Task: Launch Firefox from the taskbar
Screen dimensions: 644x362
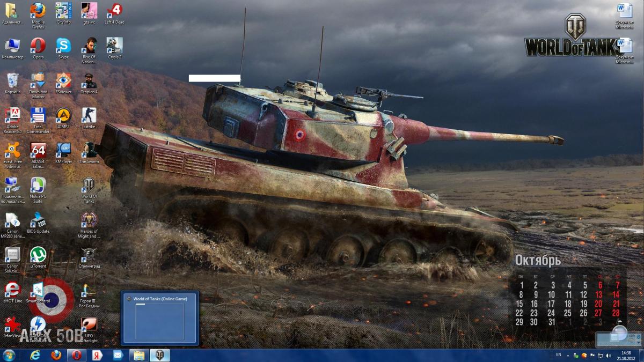Action: pos(56,355)
